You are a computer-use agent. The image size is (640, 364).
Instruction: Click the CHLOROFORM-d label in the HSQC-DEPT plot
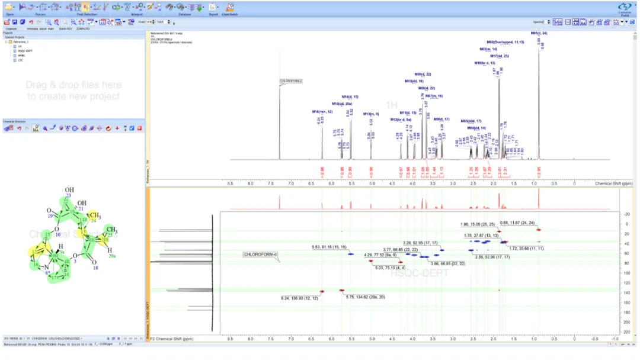260,255
